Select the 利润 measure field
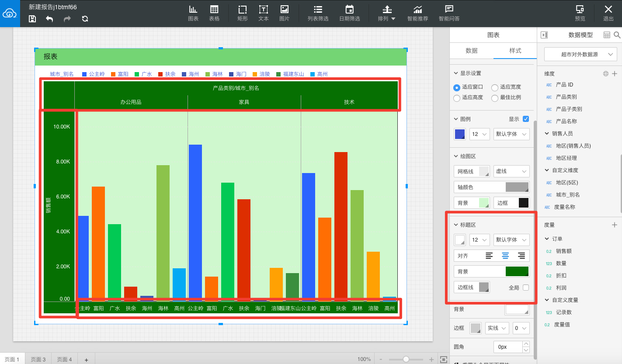This screenshot has height=364, width=622. click(x=561, y=288)
